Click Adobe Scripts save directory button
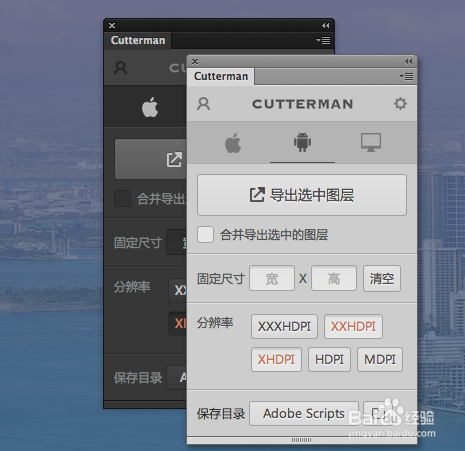The height and width of the screenshot is (451, 465). pyautogui.click(x=304, y=413)
